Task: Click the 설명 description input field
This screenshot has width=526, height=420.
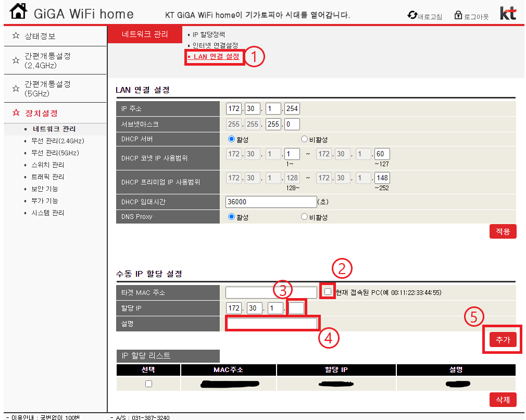Action: [x=272, y=324]
